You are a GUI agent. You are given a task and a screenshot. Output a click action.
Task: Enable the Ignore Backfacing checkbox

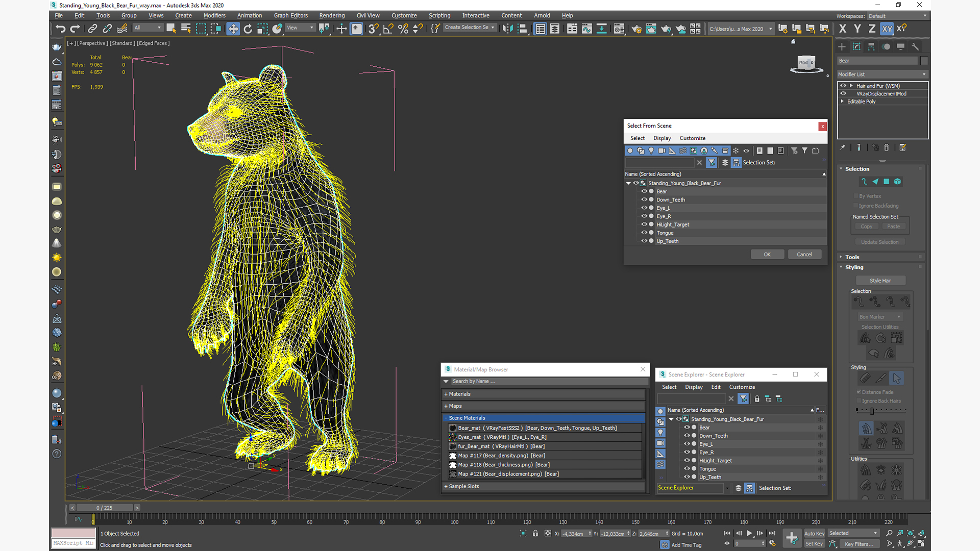[856, 206]
